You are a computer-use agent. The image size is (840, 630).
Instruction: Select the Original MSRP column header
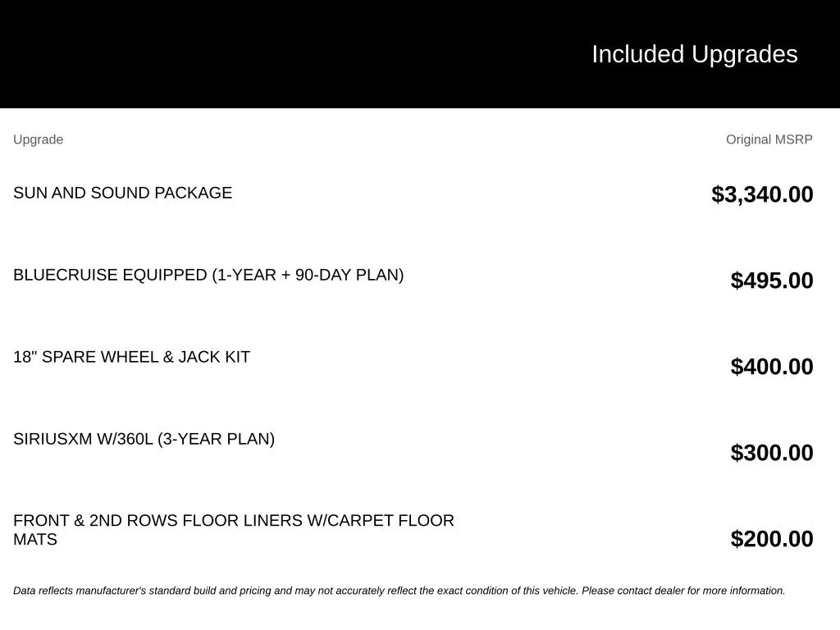[769, 139]
